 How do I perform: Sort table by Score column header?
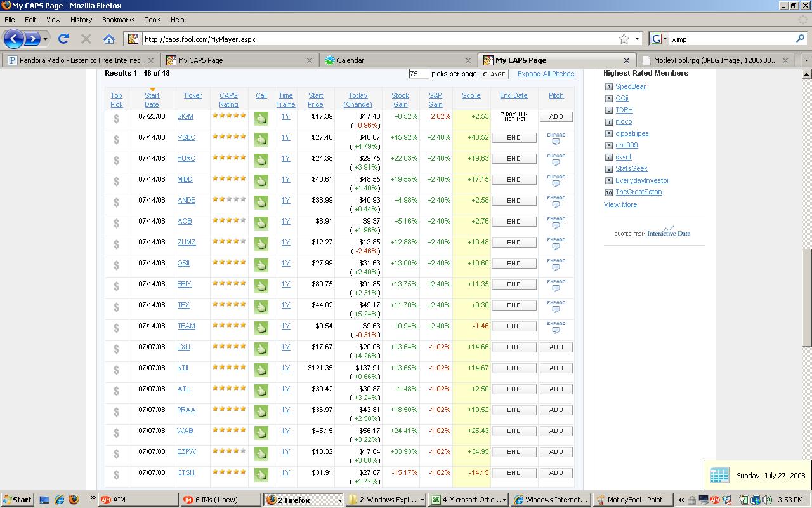coord(471,96)
